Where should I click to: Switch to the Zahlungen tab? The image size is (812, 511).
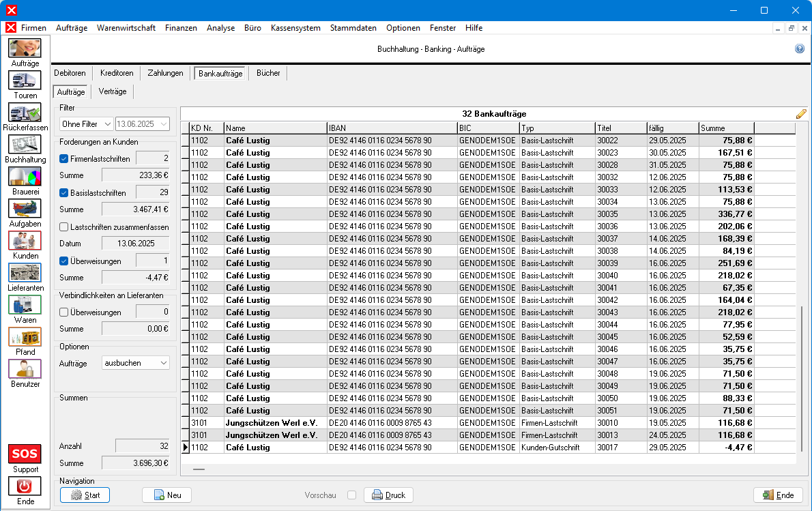(165, 73)
